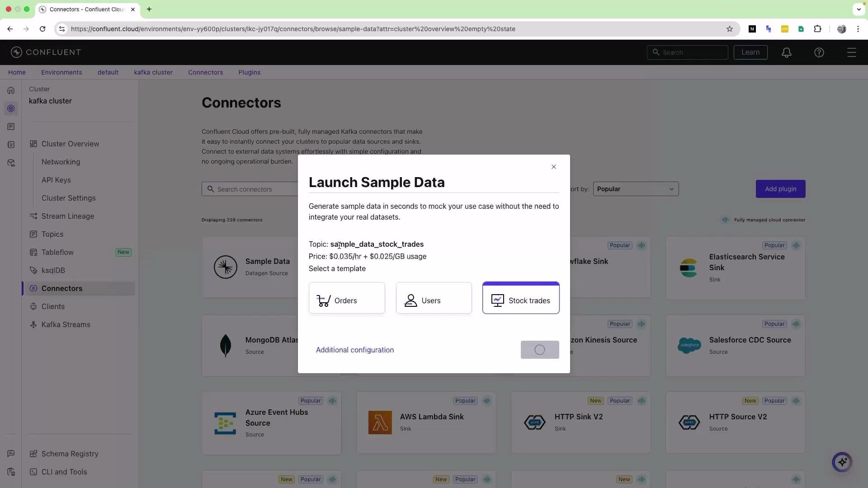The image size is (868, 488).
Task: Go to default environment breadcrumb
Action: click(x=108, y=72)
